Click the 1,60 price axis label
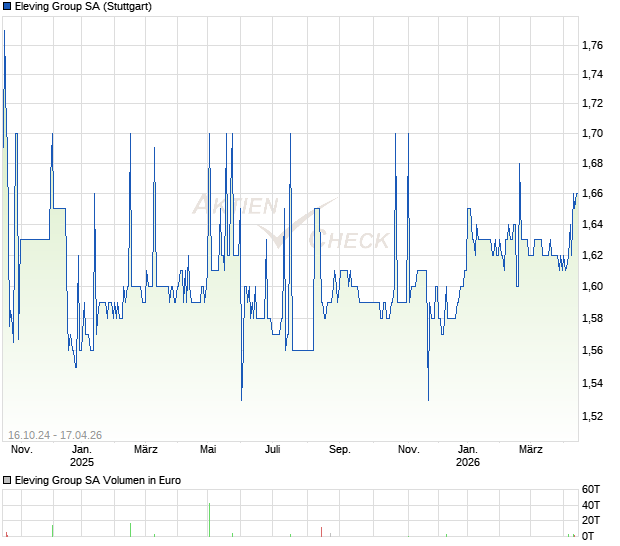The image size is (620, 546). coord(592,286)
